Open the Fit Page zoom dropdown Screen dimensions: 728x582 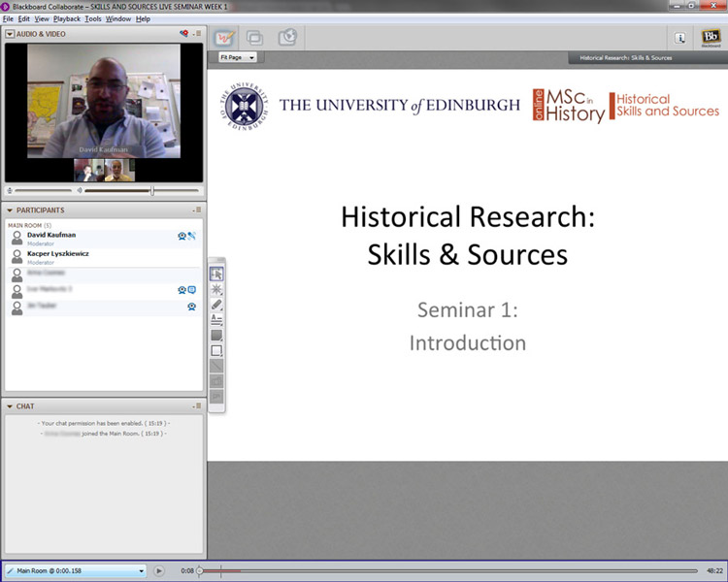237,57
